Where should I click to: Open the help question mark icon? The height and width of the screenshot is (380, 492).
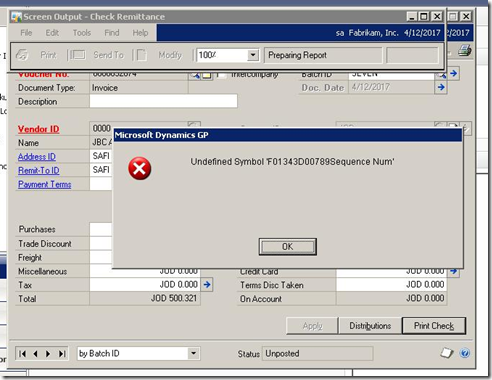coord(465,353)
